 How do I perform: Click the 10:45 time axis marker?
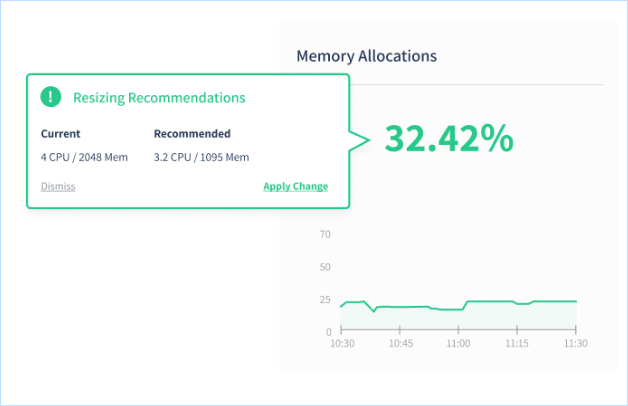[400, 343]
